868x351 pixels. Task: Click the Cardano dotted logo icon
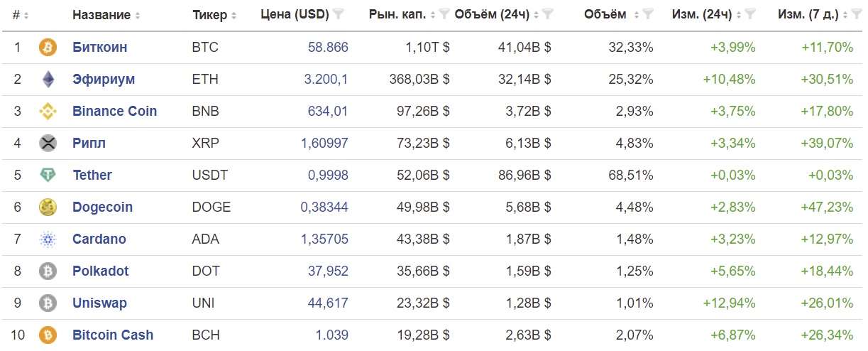click(48, 239)
